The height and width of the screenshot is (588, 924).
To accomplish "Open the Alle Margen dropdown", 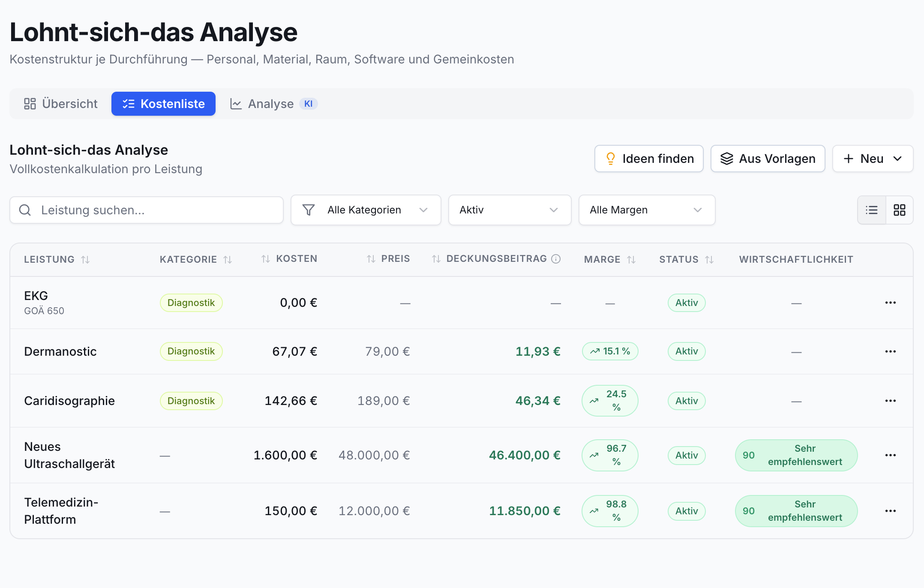I will coord(647,210).
